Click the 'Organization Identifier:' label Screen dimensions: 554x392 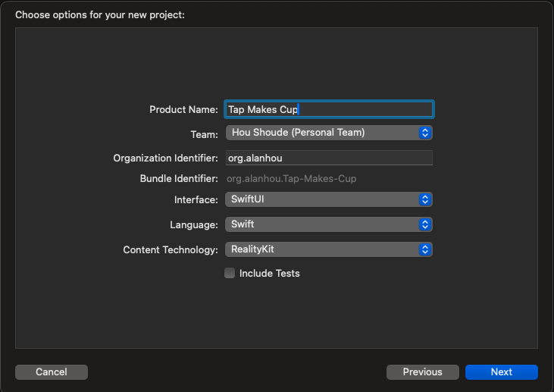(165, 158)
